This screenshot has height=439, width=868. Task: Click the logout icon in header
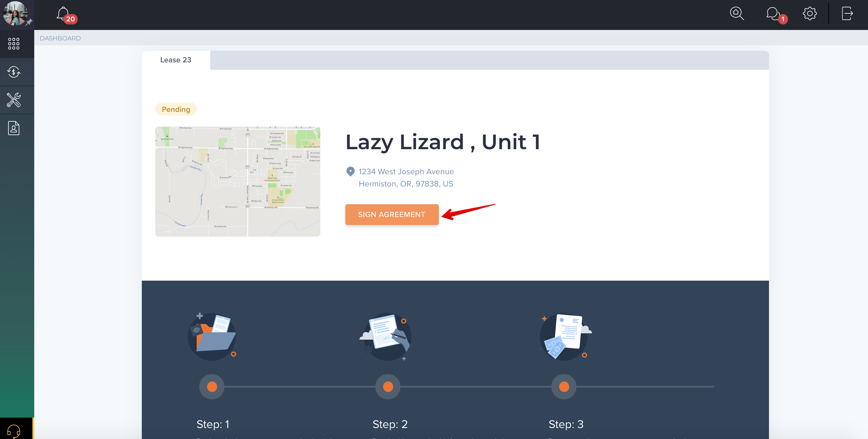(847, 13)
